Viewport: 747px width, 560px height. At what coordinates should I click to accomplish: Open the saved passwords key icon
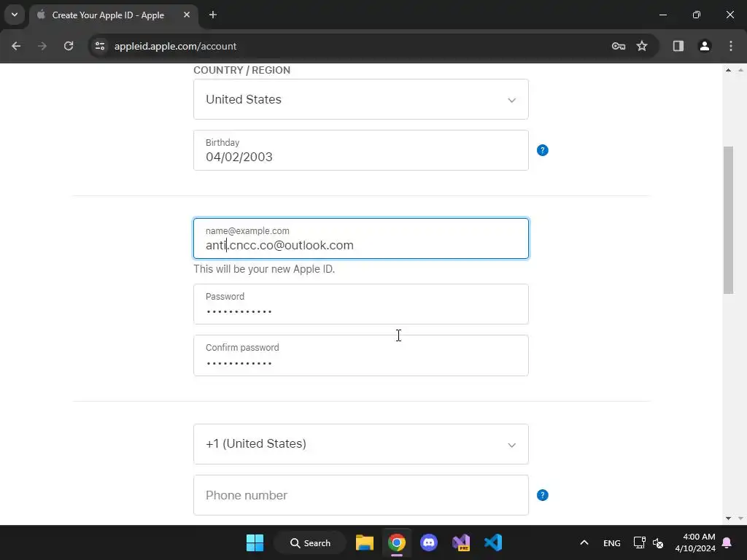pyautogui.click(x=619, y=46)
